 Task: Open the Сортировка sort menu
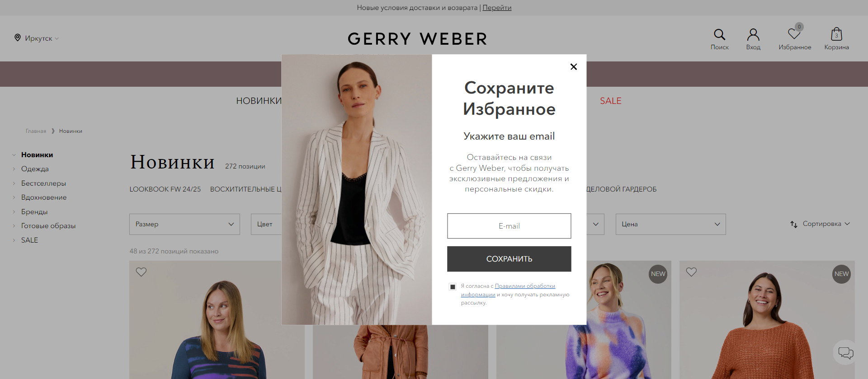820,224
